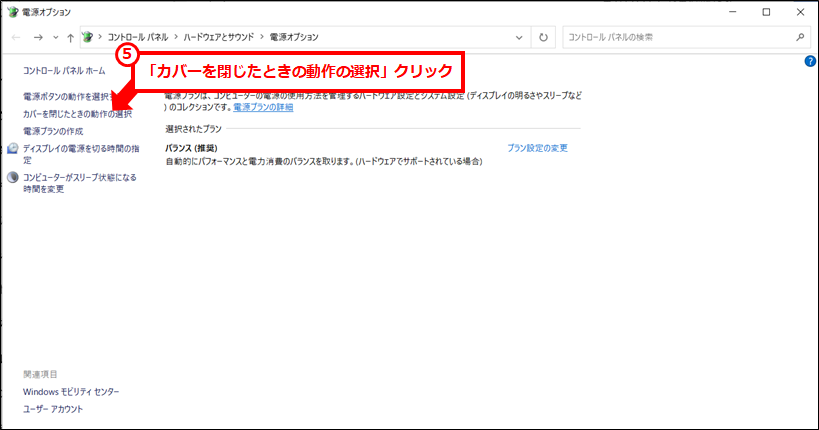The image size is (819, 430).
Task: Open the recent locations dropdown arrow
Action: click(x=55, y=38)
